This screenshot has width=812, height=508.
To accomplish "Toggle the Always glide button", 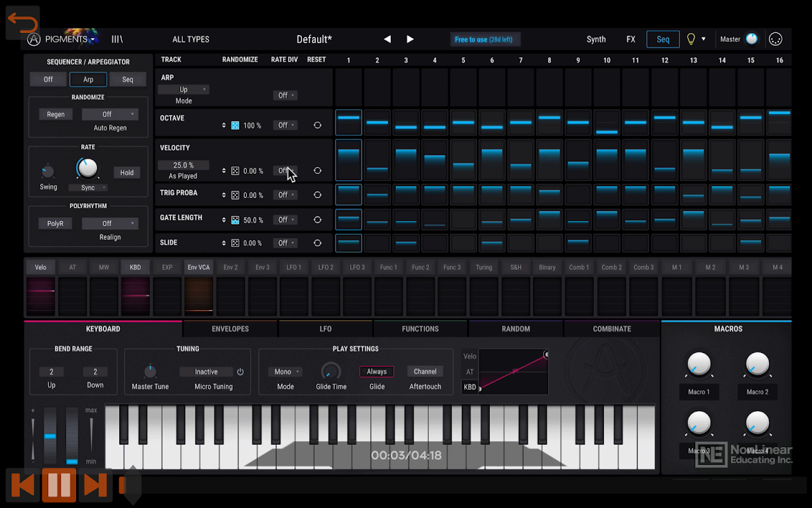I will tap(377, 371).
